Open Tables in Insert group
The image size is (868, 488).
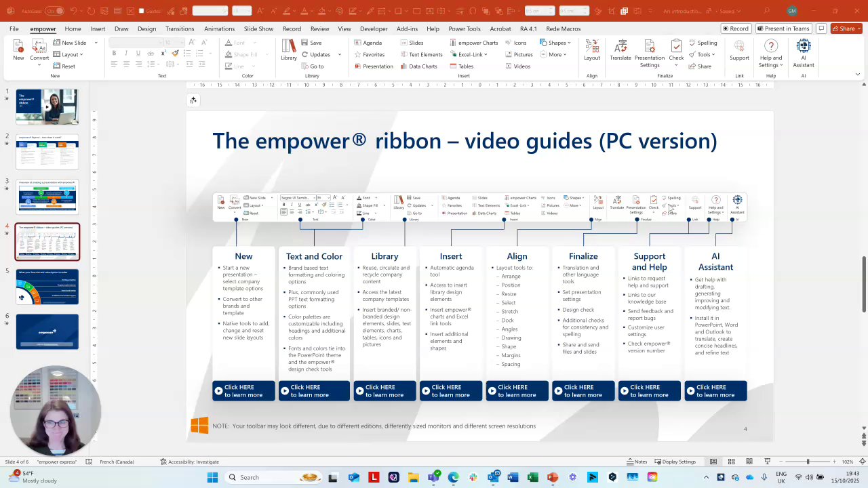tap(461, 66)
